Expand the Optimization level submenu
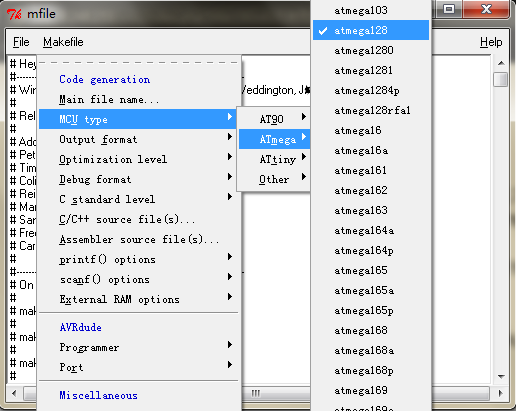 139,159
